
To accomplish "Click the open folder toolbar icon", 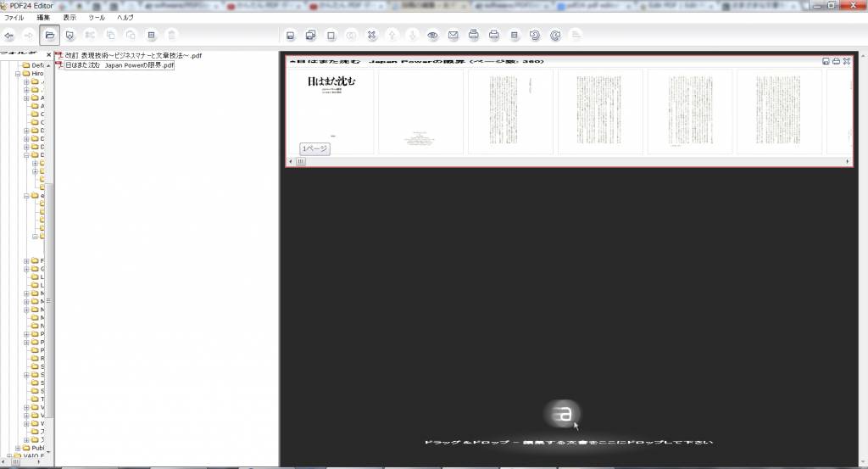I will [50, 35].
